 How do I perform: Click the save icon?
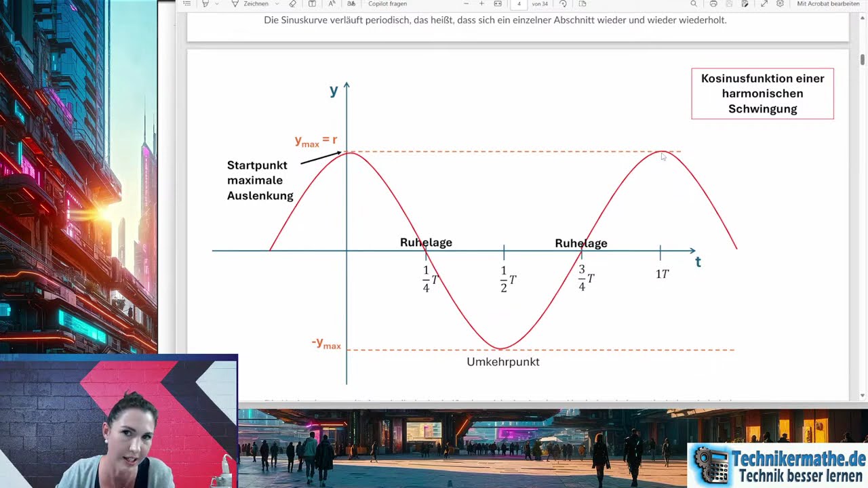click(x=729, y=4)
